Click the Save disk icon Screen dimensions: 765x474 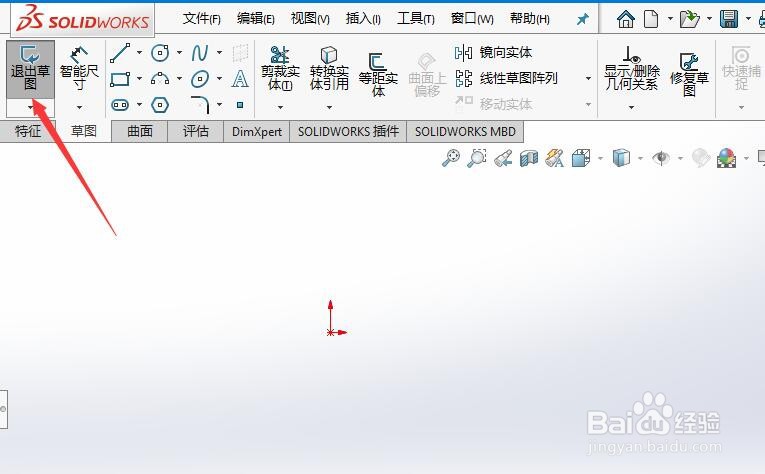click(x=729, y=19)
